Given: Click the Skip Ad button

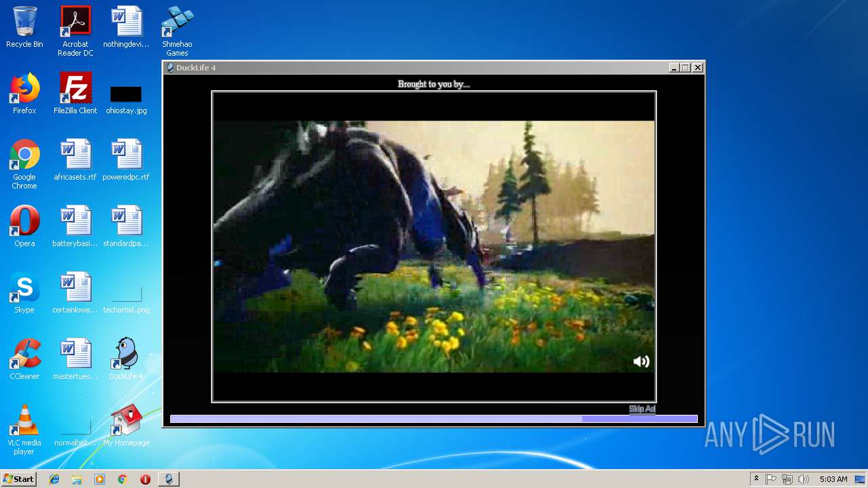Looking at the screenshot, I should click(642, 409).
